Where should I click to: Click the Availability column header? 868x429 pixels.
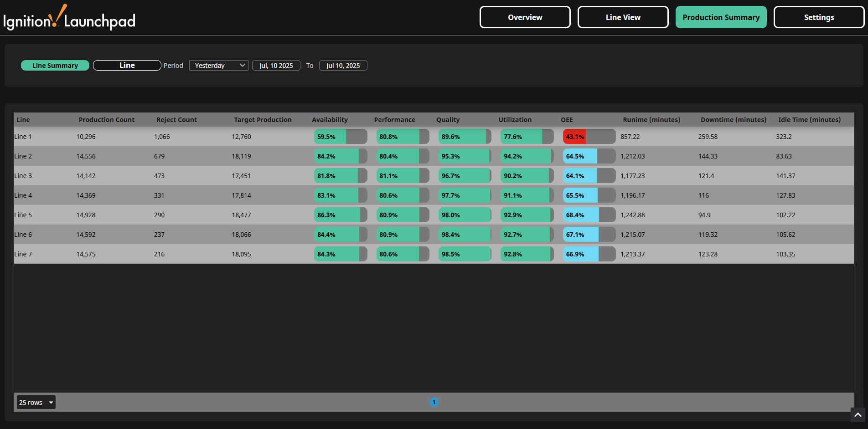pos(330,120)
